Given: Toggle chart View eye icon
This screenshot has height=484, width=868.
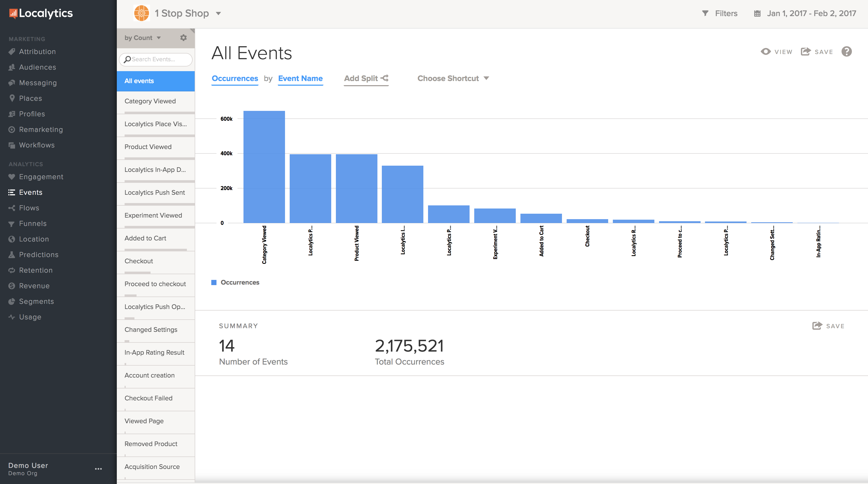Looking at the screenshot, I should coord(765,52).
